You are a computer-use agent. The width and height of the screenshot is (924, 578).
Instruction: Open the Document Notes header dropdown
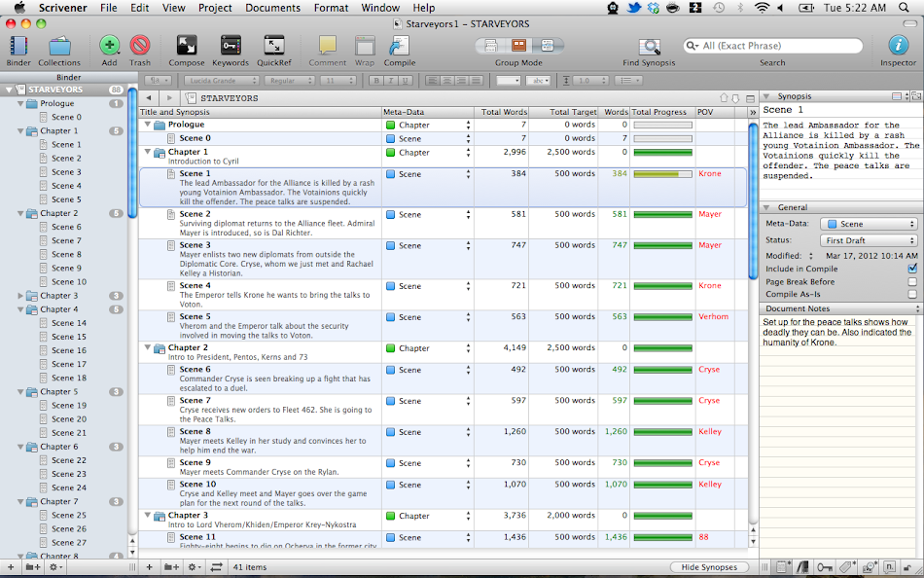pyautogui.click(x=916, y=309)
